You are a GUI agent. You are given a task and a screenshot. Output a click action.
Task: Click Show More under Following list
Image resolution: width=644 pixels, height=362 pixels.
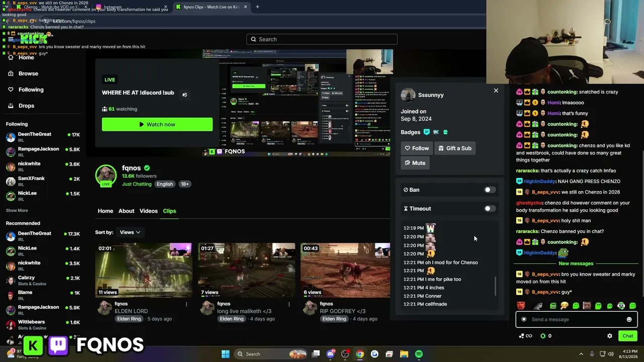[17, 210]
